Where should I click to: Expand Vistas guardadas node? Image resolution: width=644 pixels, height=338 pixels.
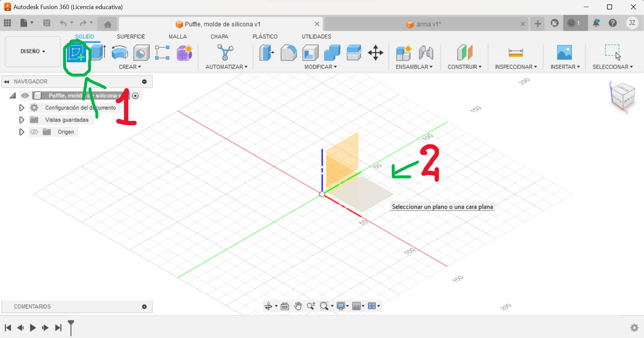22,120
